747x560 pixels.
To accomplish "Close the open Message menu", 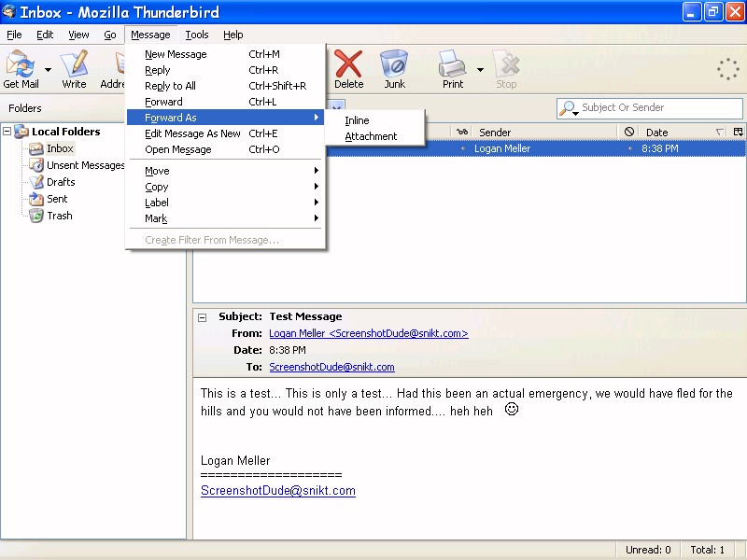I will [x=150, y=35].
